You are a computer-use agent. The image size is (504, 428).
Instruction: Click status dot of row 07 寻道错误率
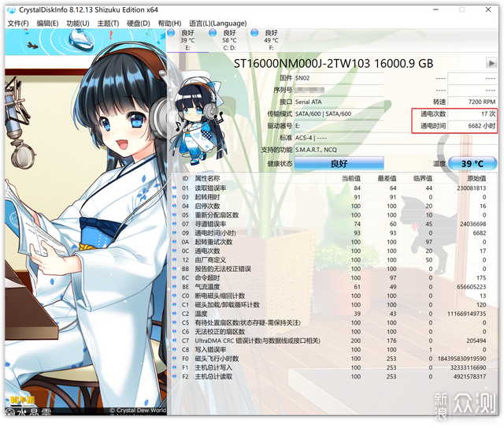pyautogui.click(x=175, y=224)
